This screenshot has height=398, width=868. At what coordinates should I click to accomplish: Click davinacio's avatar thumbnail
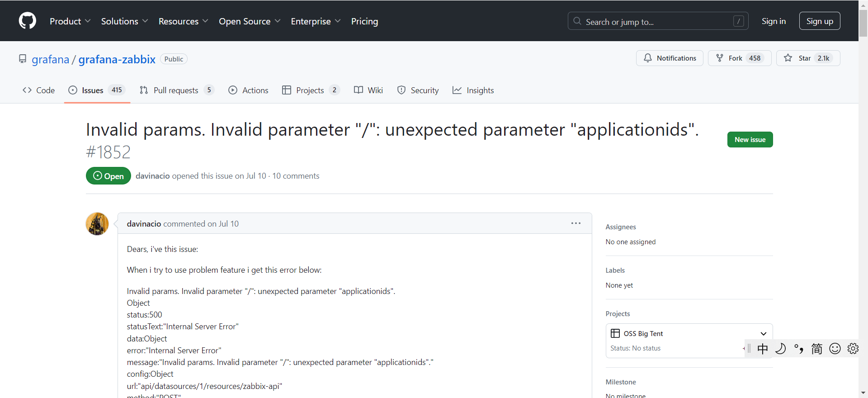pyautogui.click(x=97, y=224)
